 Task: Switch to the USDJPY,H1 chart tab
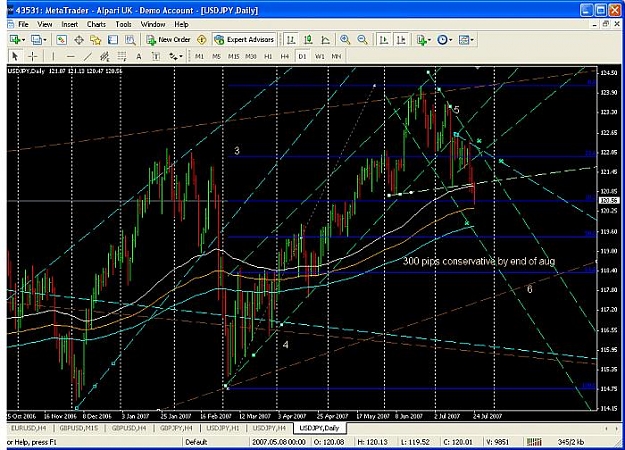tap(223, 428)
